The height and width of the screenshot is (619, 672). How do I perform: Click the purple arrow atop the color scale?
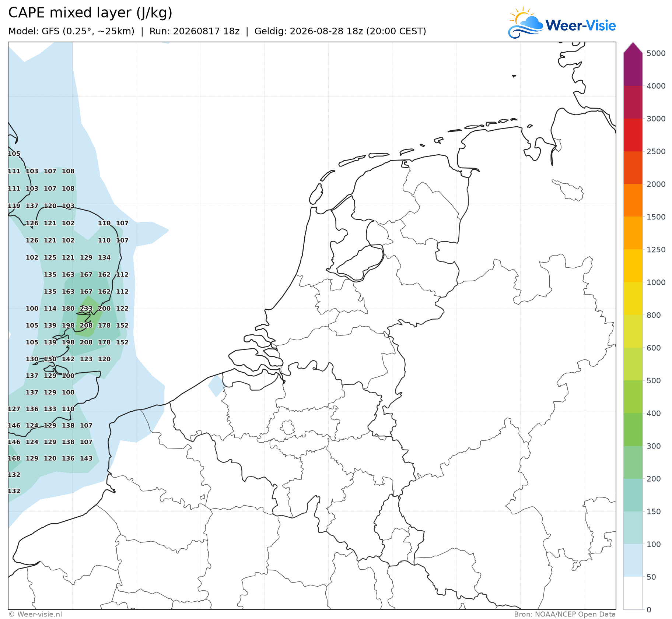pos(633,48)
